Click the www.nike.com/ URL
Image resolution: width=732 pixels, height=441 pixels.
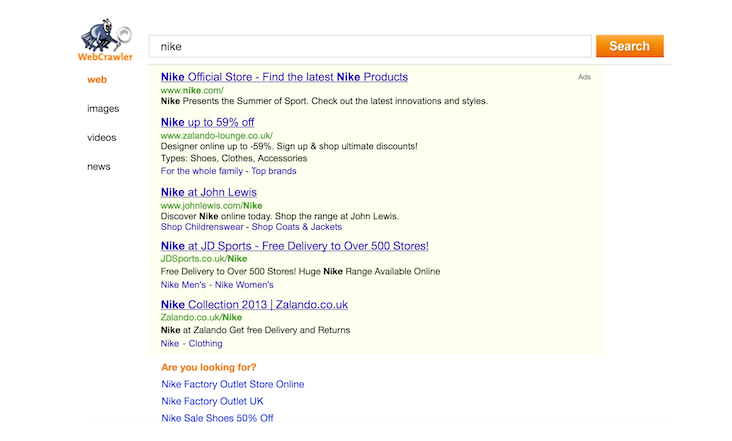pyautogui.click(x=192, y=90)
